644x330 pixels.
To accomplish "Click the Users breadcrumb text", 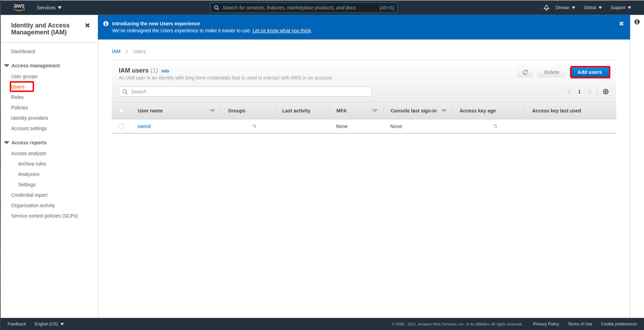I will click(x=139, y=51).
